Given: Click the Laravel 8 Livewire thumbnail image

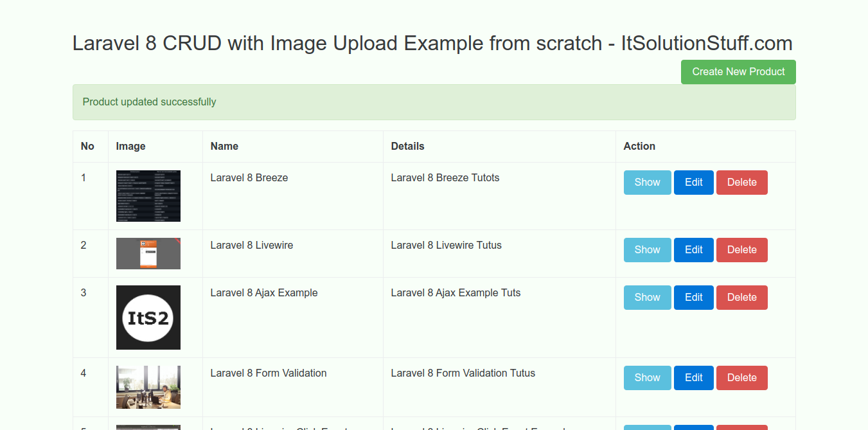Looking at the screenshot, I should [148, 253].
